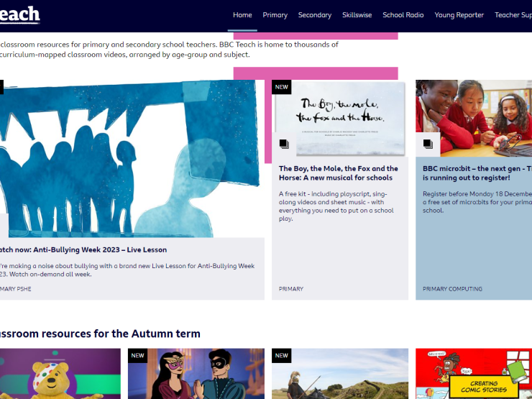Click the Register before Monday 18 December text
The image size is (532, 399).
pyautogui.click(x=477, y=202)
